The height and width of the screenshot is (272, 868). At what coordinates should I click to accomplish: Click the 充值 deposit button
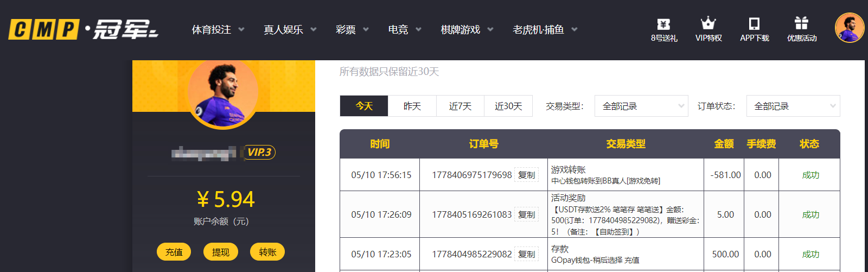pos(174,252)
